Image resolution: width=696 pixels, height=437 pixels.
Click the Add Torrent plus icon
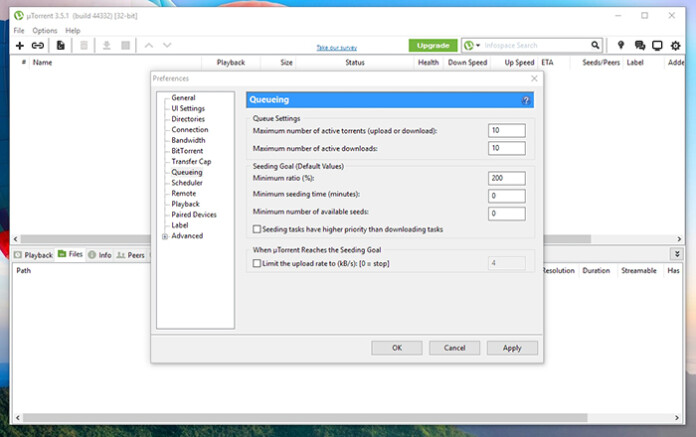(x=20, y=45)
